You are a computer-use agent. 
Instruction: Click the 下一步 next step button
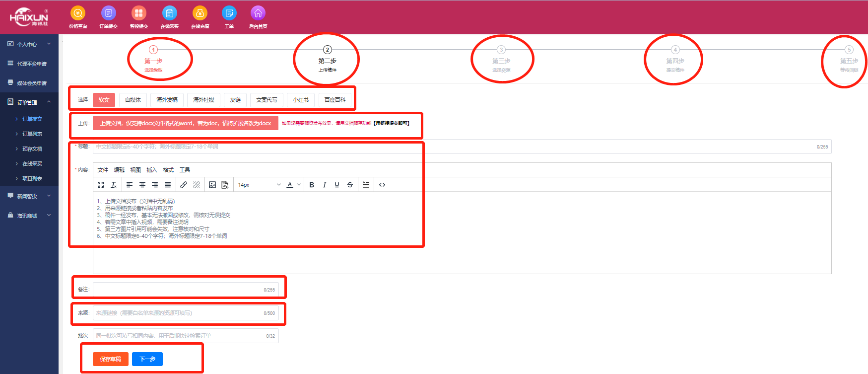click(147, 359)
